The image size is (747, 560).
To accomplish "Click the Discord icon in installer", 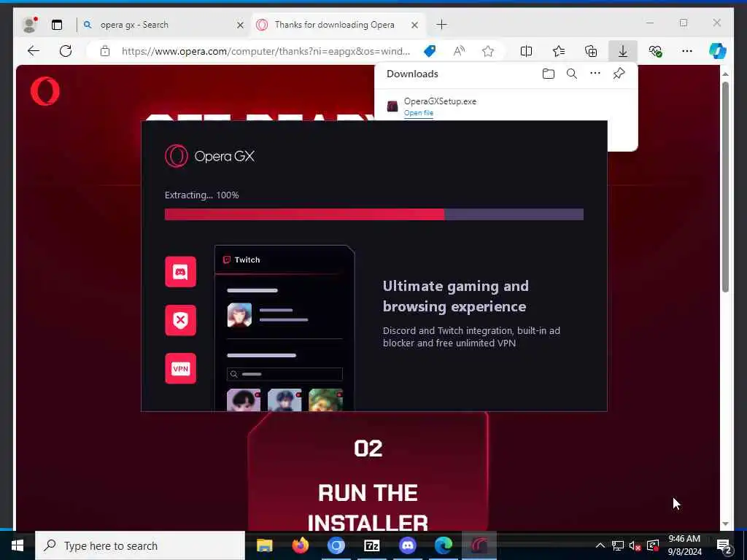I will [181, 272].
